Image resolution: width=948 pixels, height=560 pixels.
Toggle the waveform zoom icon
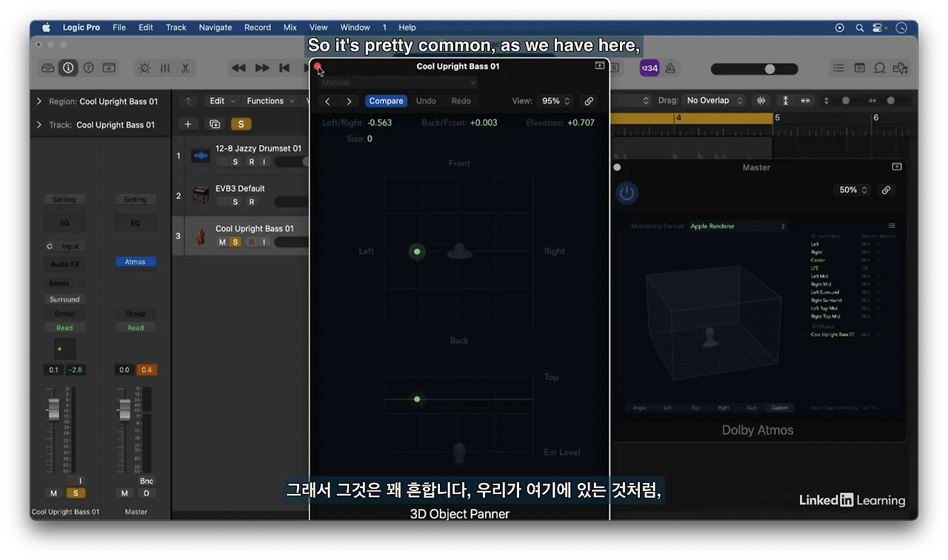(761, 101)
